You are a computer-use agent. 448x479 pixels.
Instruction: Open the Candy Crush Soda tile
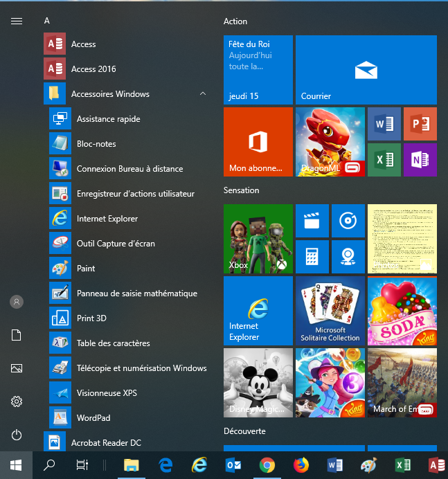click(402, 311)
